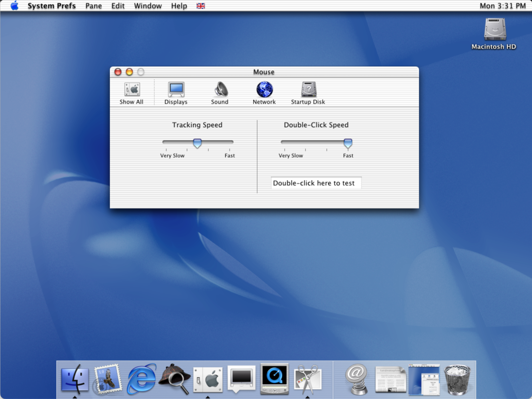Adjust the Tracking Speed slider thumb

(x=197, y=143)
